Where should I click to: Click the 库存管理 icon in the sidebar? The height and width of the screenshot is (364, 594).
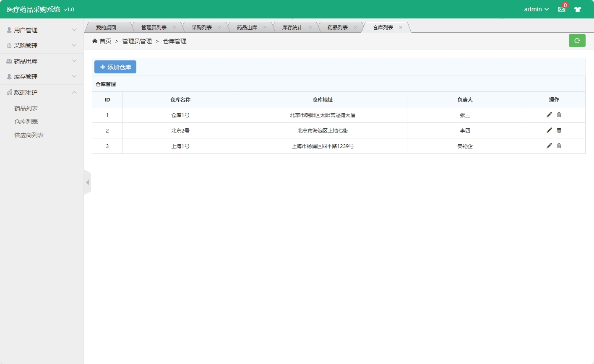pos(9,76)
